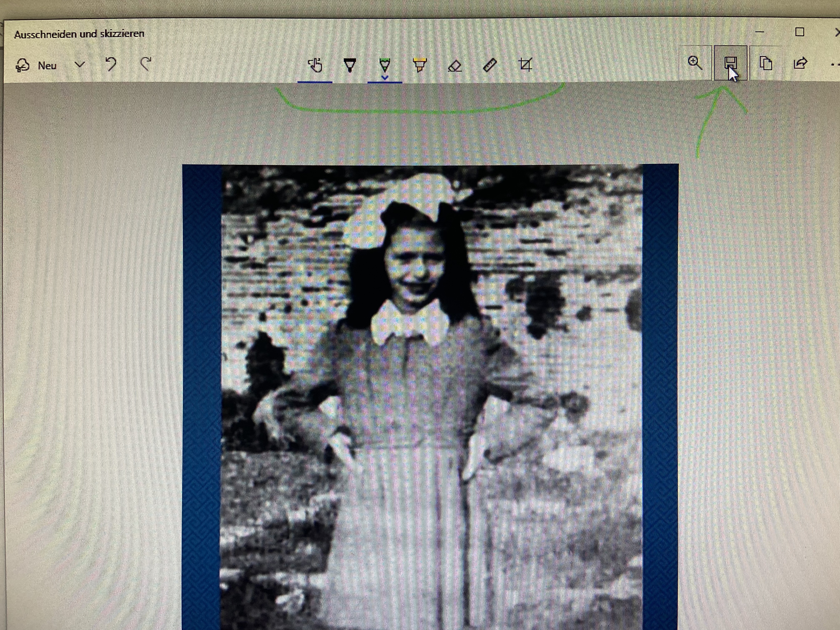840x630 pixels.
Task: Select the green pencil tool
Action: pyautogui.click(x=385, y=65)
